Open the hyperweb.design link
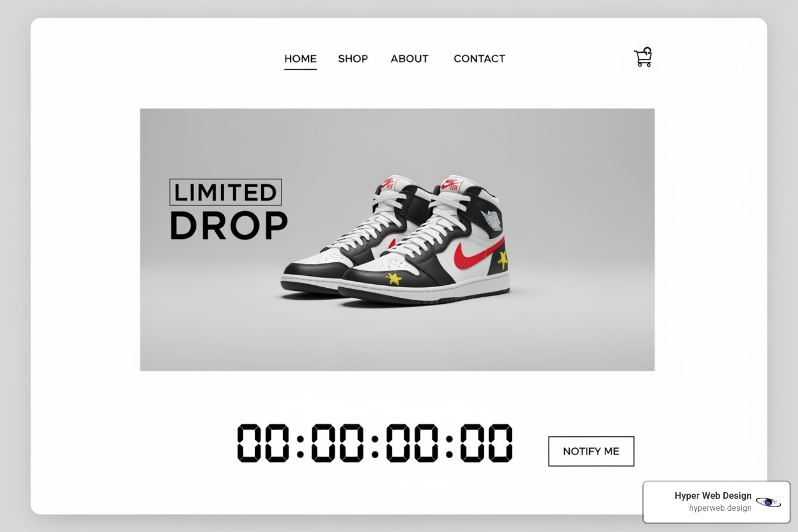798x532 pixels. pos(720,508)
